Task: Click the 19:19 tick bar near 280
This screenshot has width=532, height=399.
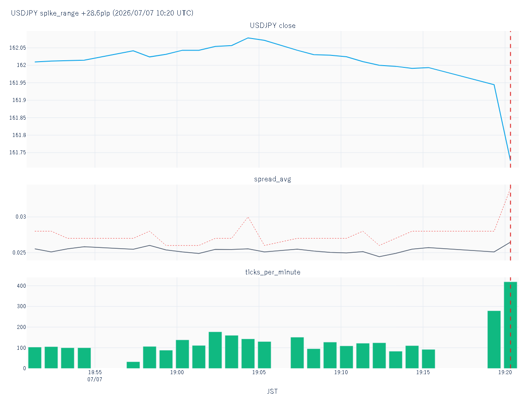Action: 494,340
